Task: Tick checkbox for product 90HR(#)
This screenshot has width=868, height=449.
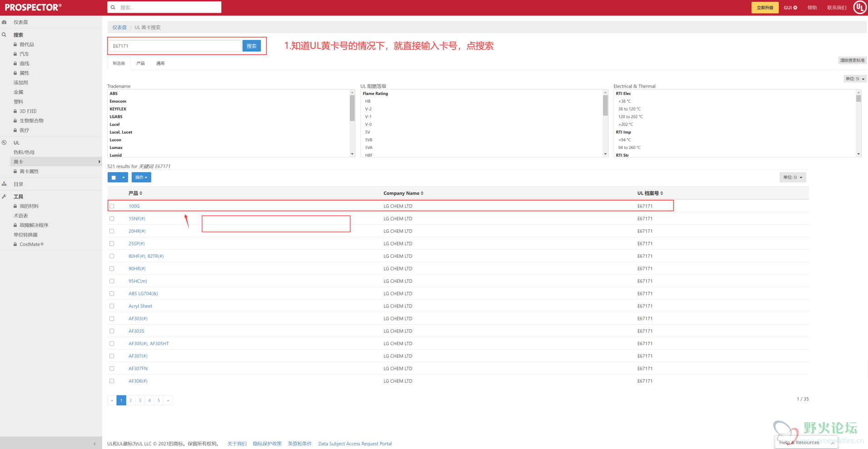Action: coord(112,269)
